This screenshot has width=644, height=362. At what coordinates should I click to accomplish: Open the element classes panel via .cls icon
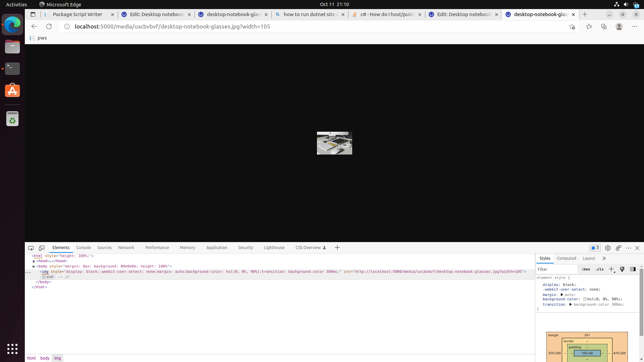tap(599, 269)
